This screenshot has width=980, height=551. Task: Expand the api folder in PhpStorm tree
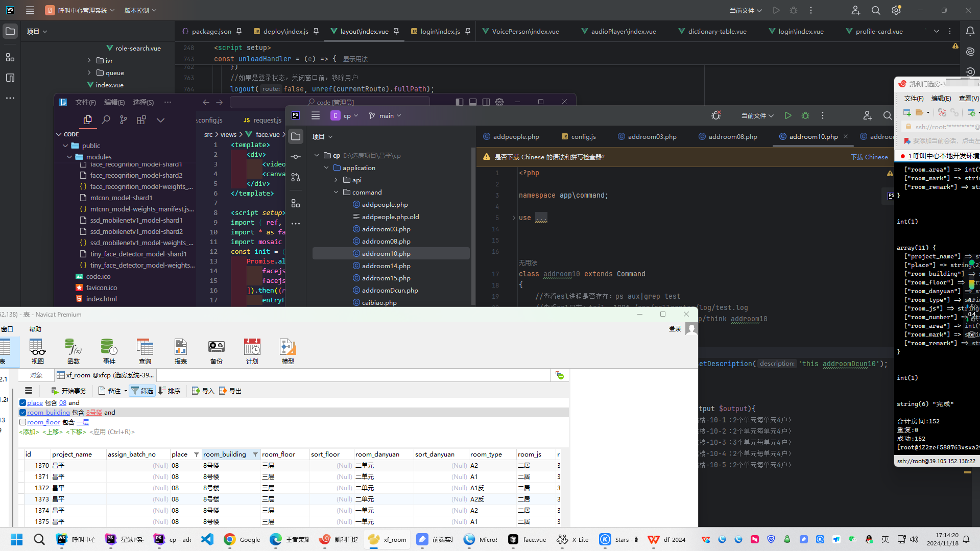pyautogui.click(x=336, y=180)
